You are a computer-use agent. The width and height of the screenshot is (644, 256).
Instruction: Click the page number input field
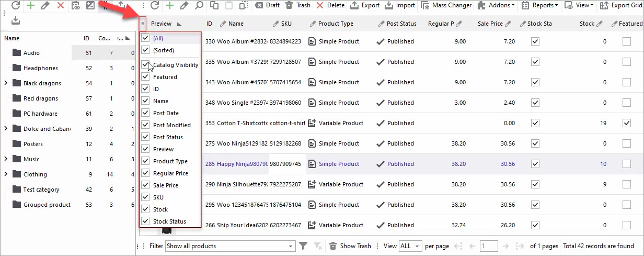[x=489, y=246]
